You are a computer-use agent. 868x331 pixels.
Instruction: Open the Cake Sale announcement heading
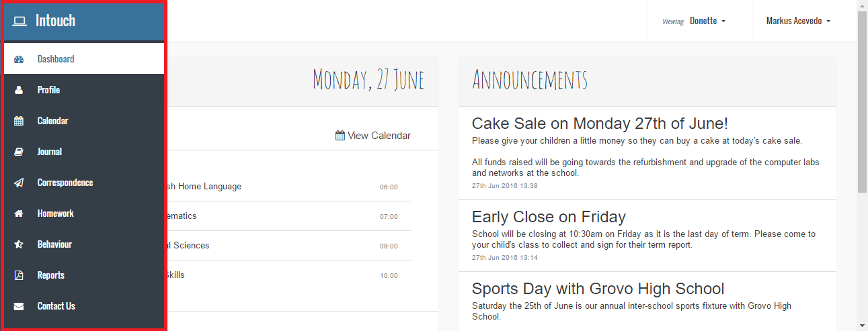600,124
